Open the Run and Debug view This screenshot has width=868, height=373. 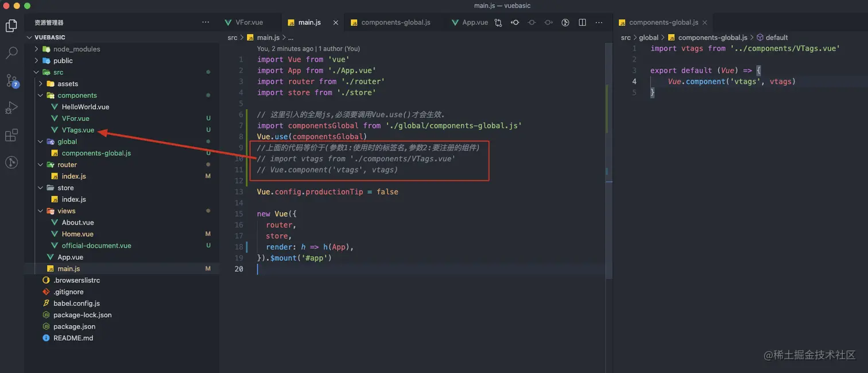click(11, 107)
